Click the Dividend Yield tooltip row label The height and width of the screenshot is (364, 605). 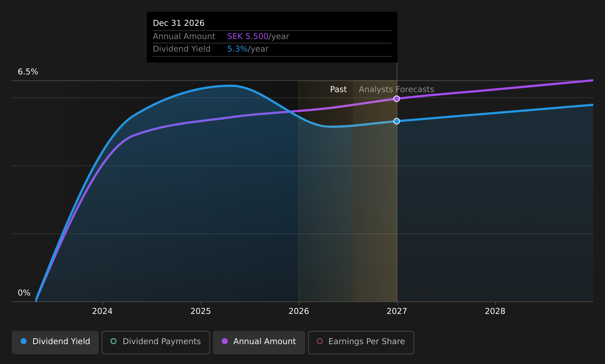point(182,49)
